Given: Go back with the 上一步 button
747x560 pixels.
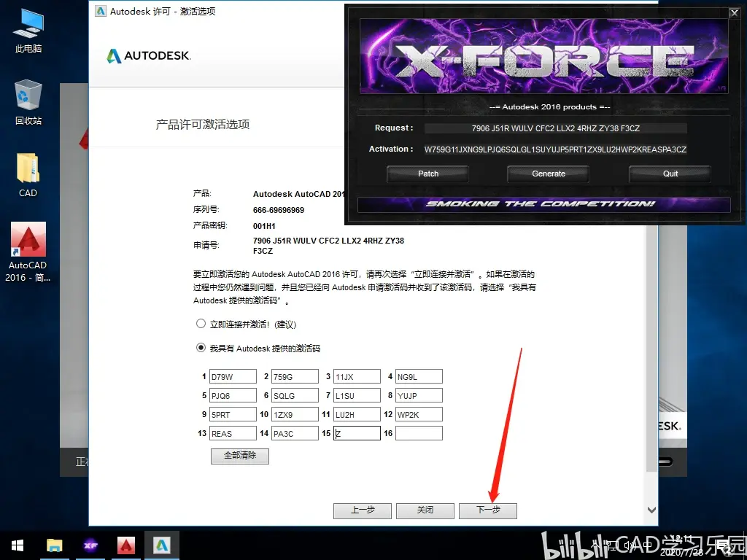Looking at the screenshot, I should [363, 510].
